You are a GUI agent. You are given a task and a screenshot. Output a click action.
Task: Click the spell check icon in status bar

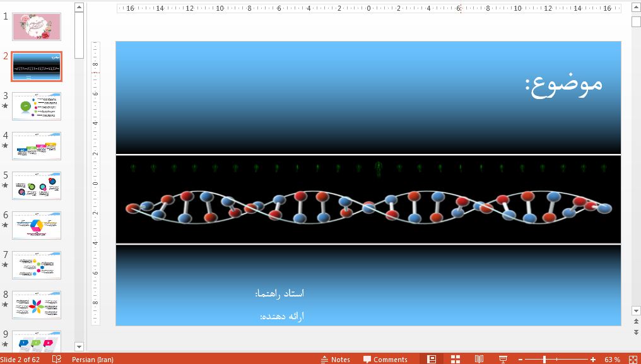point(57,359)
